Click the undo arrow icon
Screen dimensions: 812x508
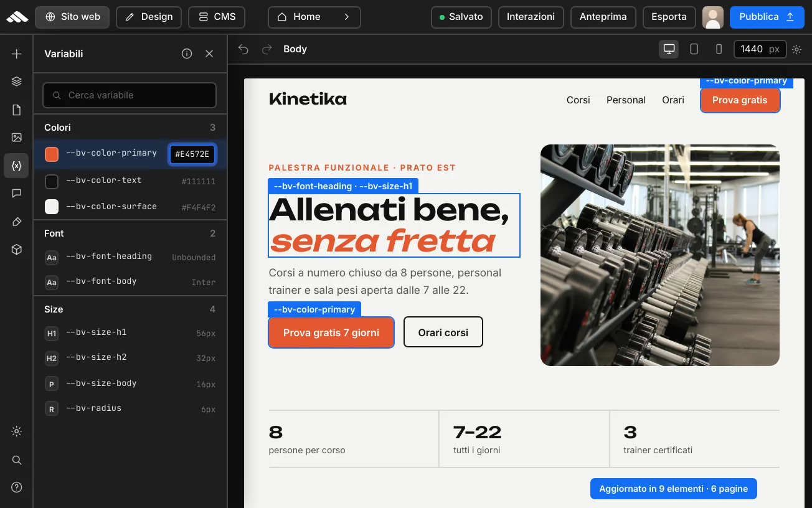point(243,49)
